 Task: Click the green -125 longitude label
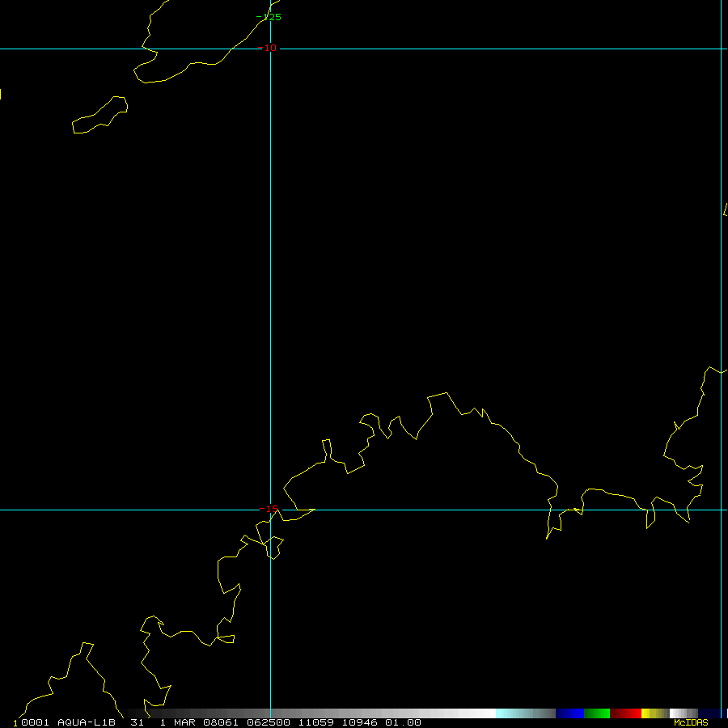coord(269,17)
